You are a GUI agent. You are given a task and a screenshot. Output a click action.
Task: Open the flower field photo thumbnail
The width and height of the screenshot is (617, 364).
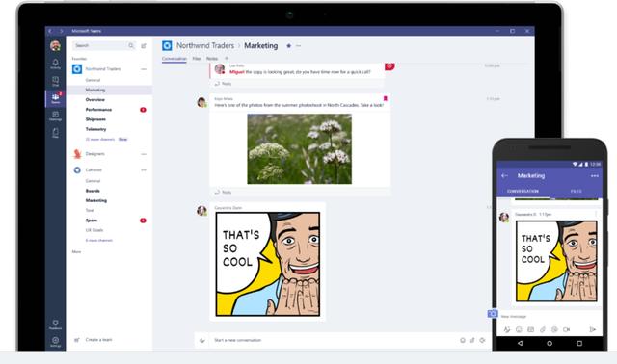[x=300, y=149]
